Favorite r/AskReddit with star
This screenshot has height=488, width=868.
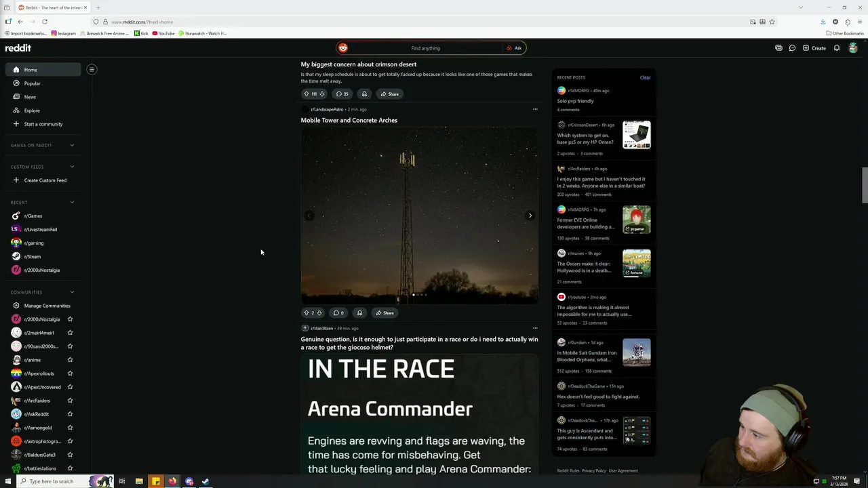coord(70,414)
